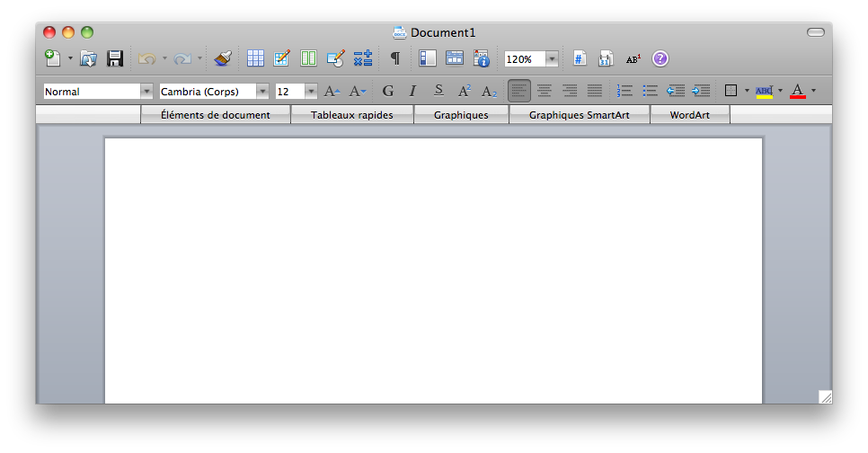Image resolution: width=868 pixels, height=453 pixels.
Task: Click the draw table pencil icon
Action: click(x=282, y=58)
